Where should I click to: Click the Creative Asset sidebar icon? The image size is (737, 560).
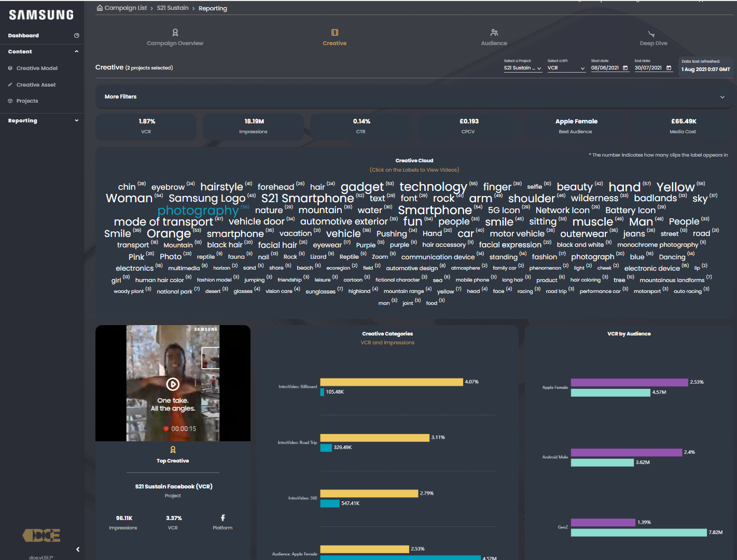point(10,85)
